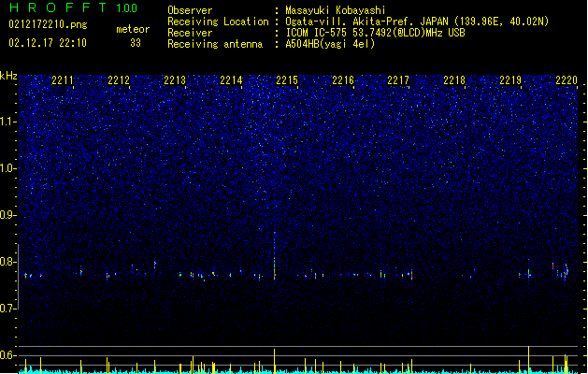This screenshot has width=588, height=374.
Task: Click the 'Observer' field label
Action: [190, 10]
